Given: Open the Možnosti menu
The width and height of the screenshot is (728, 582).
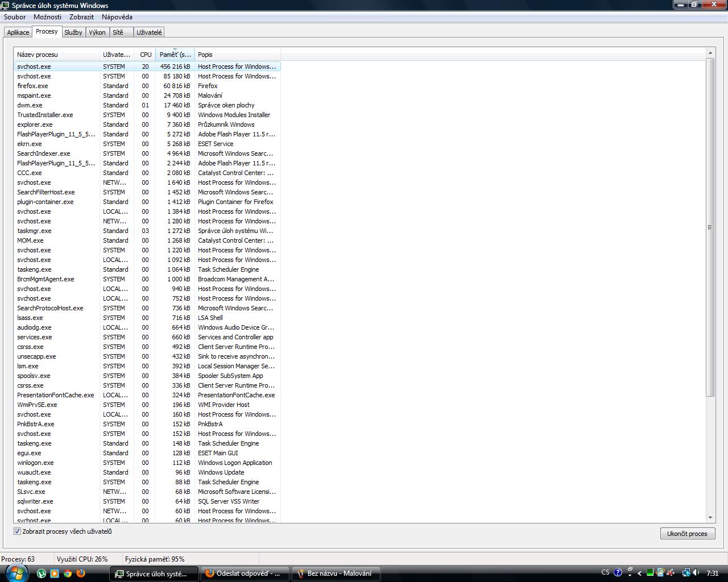Looking at the screenshot, I should 47,17.
